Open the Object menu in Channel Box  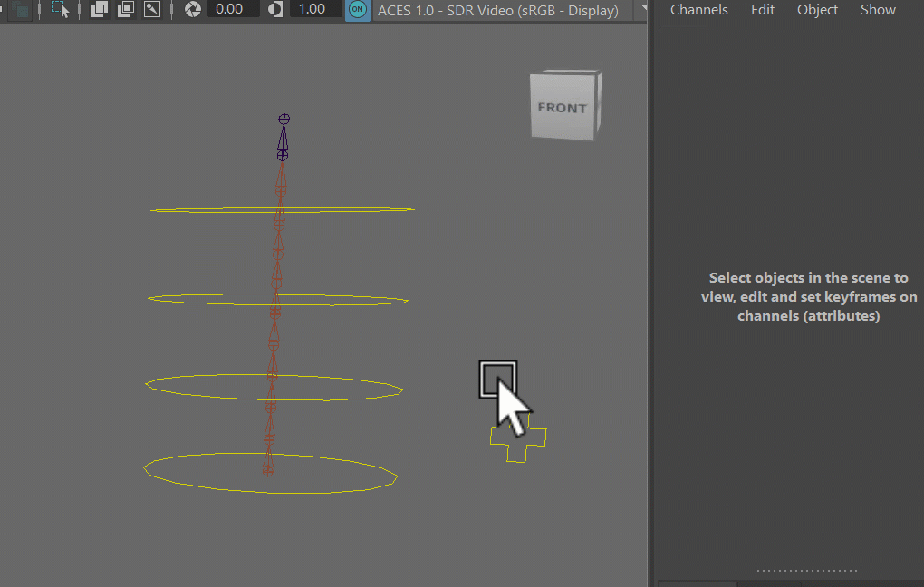(x=817, y=10)
